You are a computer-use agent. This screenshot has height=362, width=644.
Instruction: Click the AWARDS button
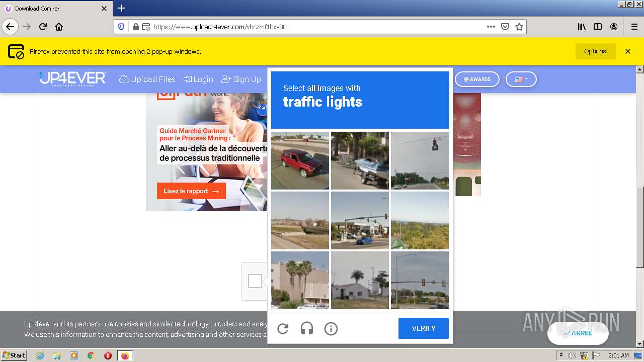pos(477,79)
